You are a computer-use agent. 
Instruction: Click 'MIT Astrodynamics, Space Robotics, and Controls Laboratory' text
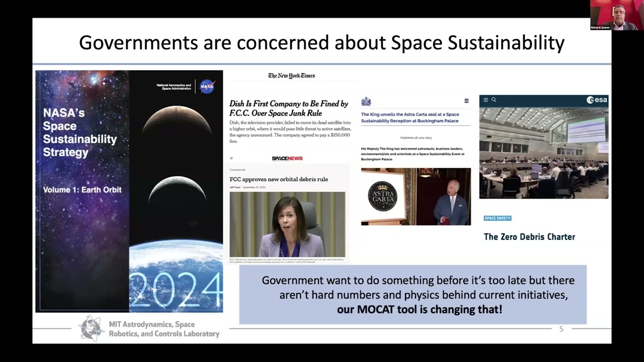tap(164, 329)
